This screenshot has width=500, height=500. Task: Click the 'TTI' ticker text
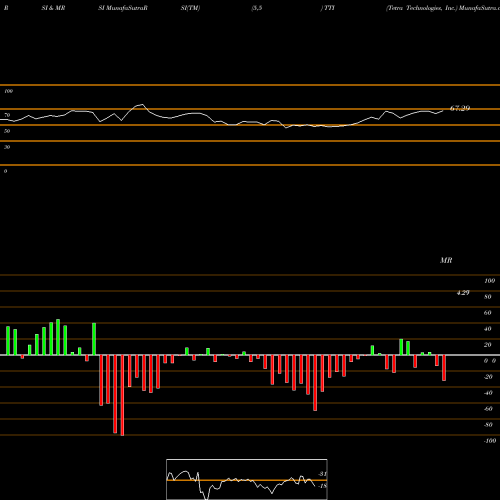(329, 8)
